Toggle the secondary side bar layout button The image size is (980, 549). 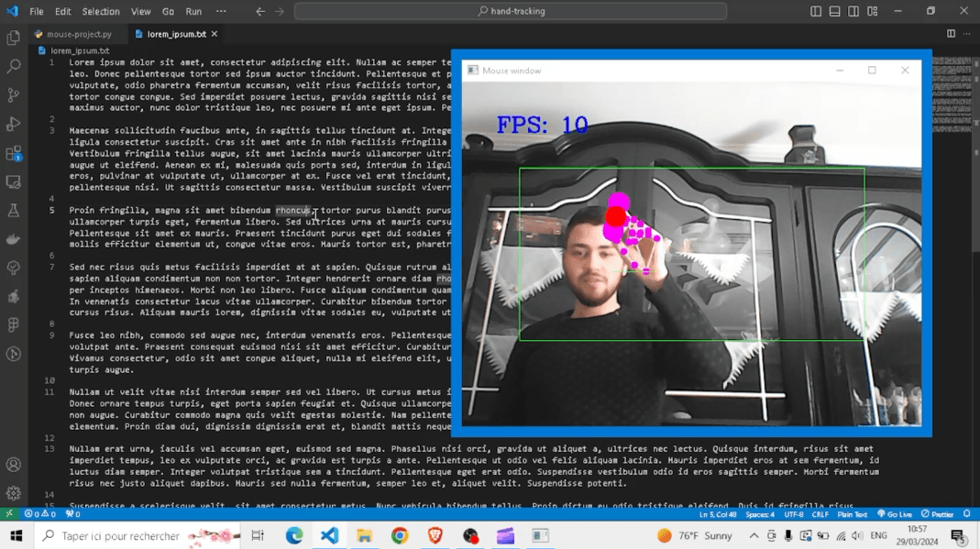coord(853,11)
